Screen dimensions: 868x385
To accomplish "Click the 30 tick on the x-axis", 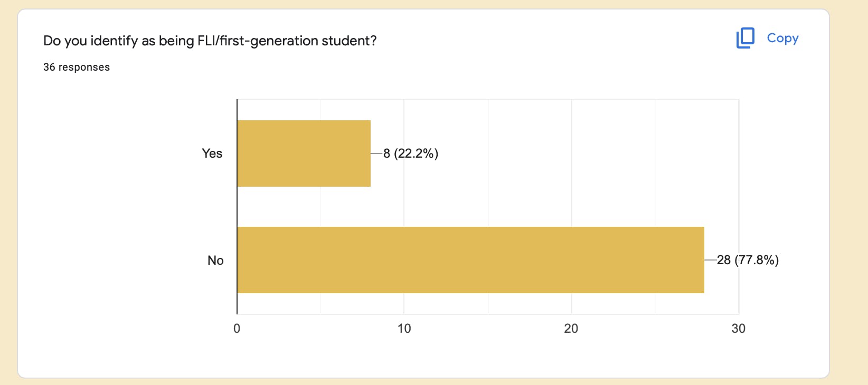I will [x=738, y=329].
